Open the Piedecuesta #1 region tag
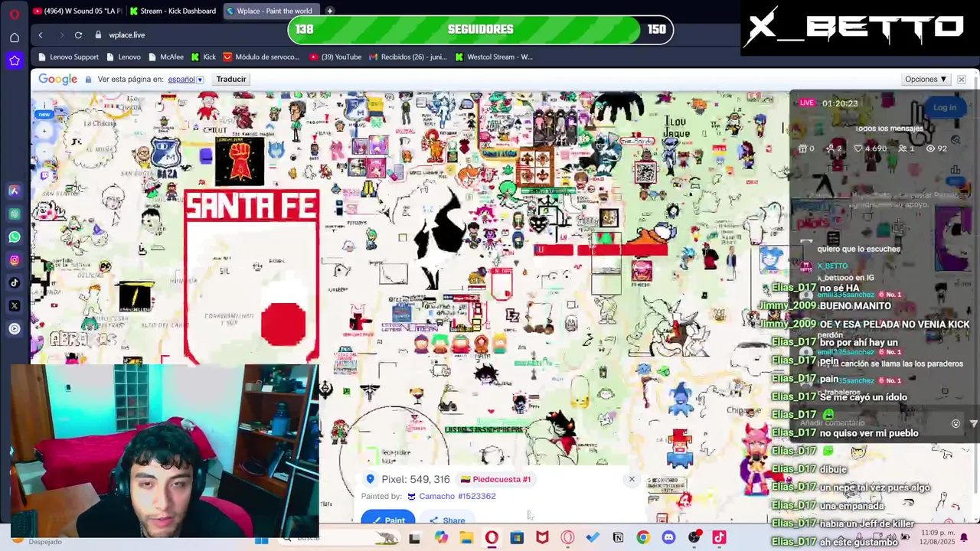The width and height of the screenshot is (980, 551). pyautogui.click(x=495, y=479)
